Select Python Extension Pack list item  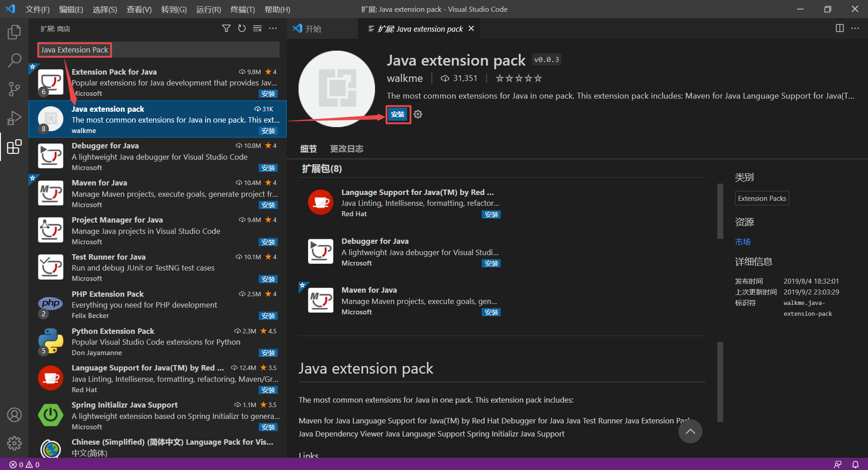coord(158,342)
